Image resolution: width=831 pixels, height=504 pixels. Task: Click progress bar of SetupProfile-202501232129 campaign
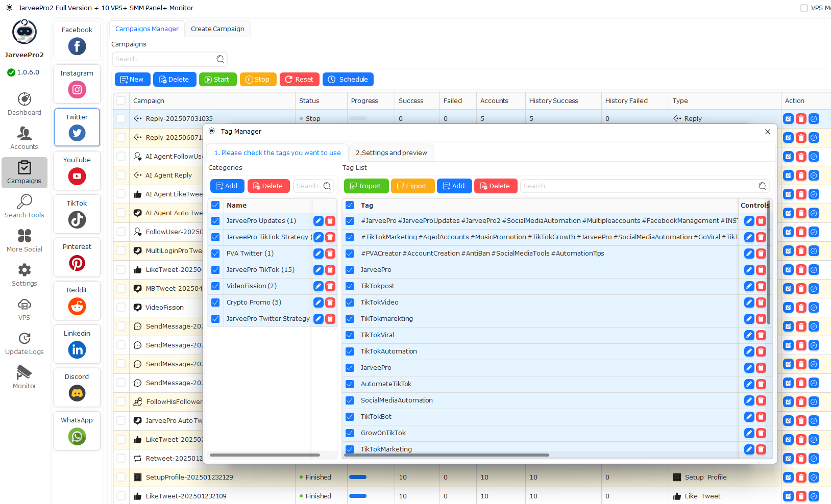(x=358, y=477)
